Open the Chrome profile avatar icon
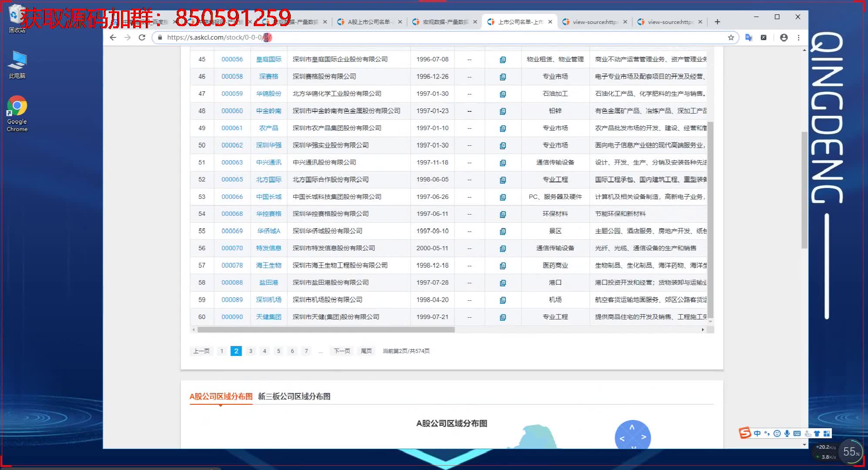Viewport: 868px width, 470px height. click(x=784, y=37)
